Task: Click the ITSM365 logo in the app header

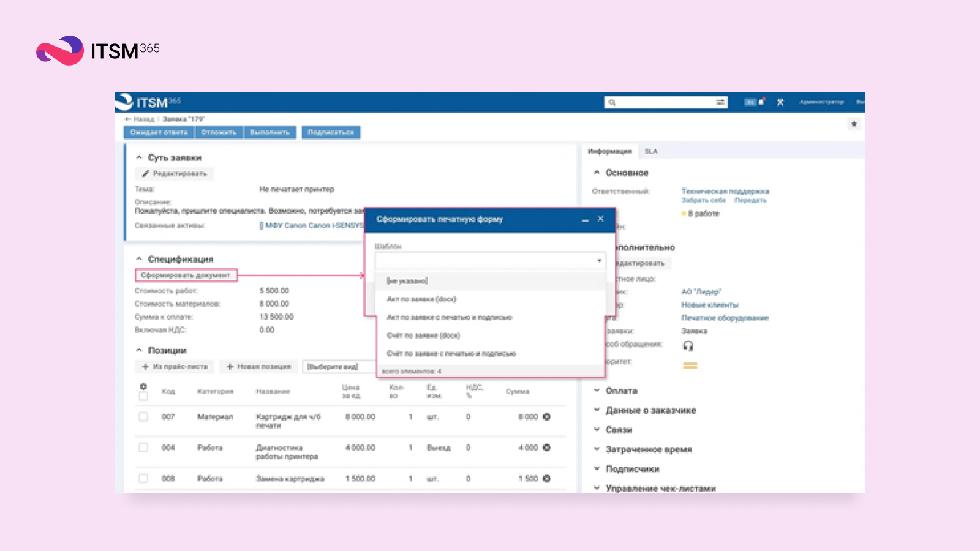Action: pyautogui.click(x=149, y=102)
